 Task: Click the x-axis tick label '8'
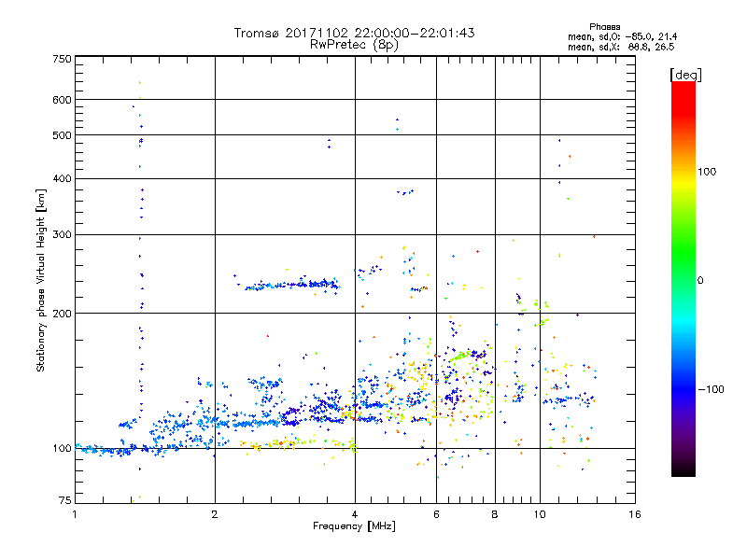point(495,514)
